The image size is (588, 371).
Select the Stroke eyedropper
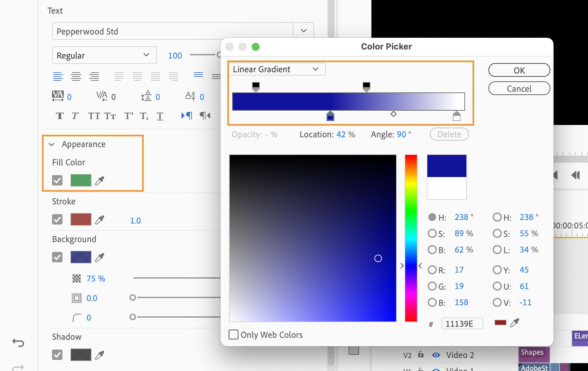[x=100, y=219]
